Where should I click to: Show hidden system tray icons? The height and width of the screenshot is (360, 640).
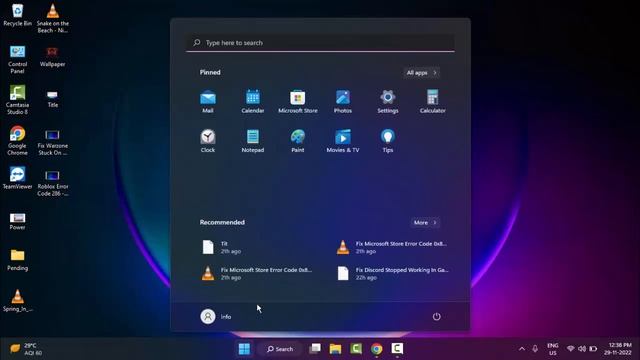click(x=522, y=349)
